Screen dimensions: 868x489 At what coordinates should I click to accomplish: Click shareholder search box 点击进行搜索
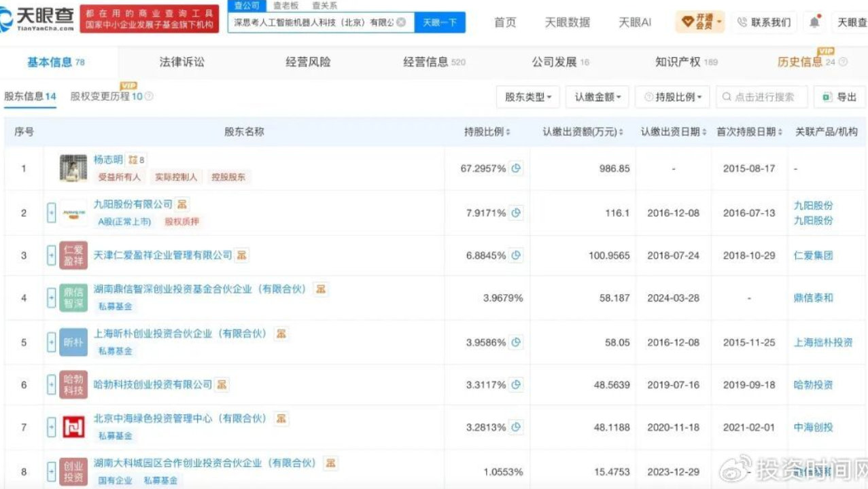click(762, 97)
